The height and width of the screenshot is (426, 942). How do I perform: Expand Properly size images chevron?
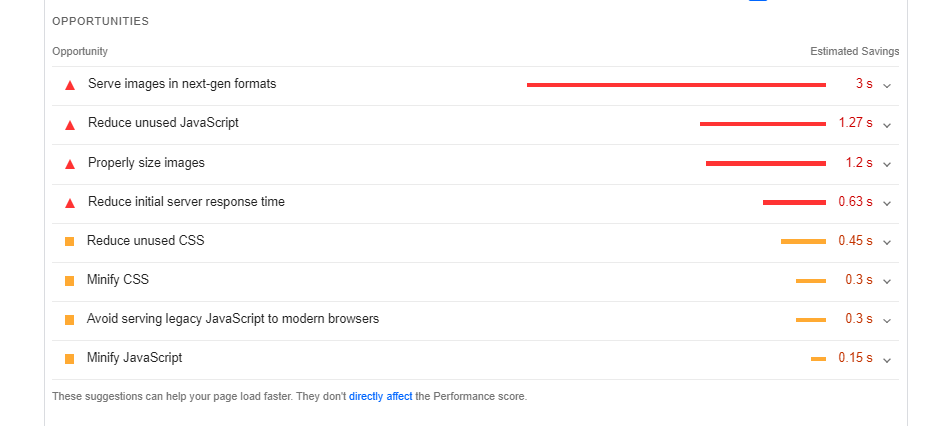887,163
